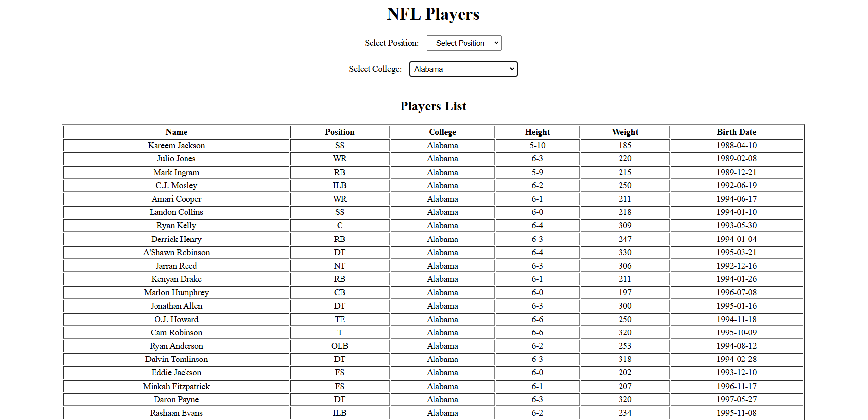The image size is (868, 420).
Task: Click the Mark Ingram name cell
Action: click(176, 172)
